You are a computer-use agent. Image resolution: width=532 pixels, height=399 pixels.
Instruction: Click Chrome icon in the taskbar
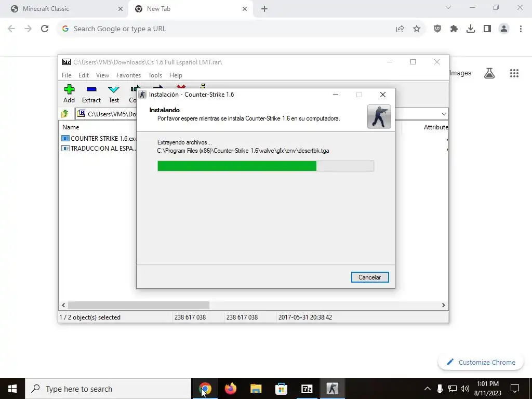(x=205, y=389)
